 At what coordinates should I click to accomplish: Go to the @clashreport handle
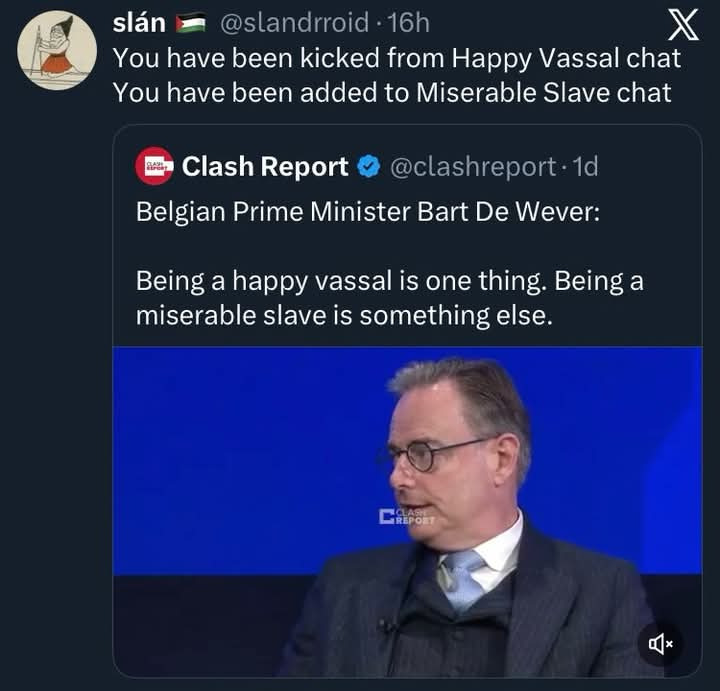[470, 167]
